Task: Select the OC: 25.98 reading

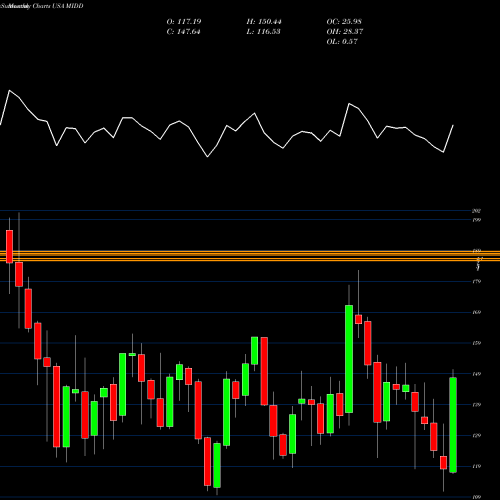Action: click(344, 22)
